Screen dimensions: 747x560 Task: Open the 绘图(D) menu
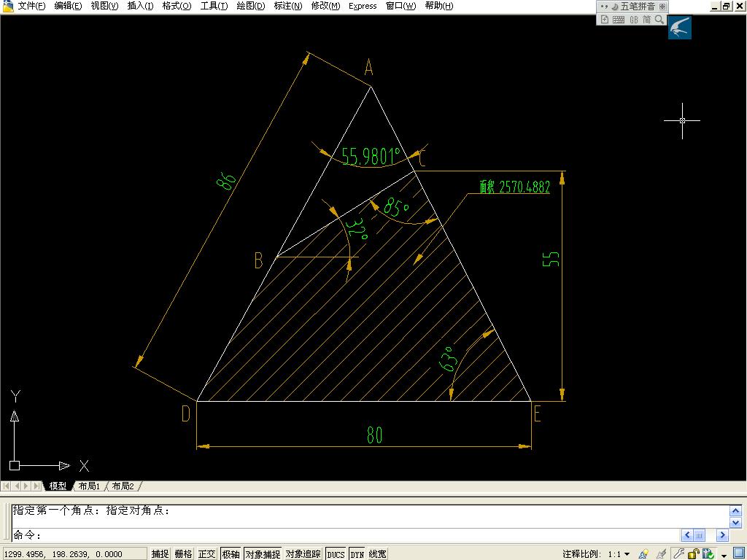[x=251, y=6]
